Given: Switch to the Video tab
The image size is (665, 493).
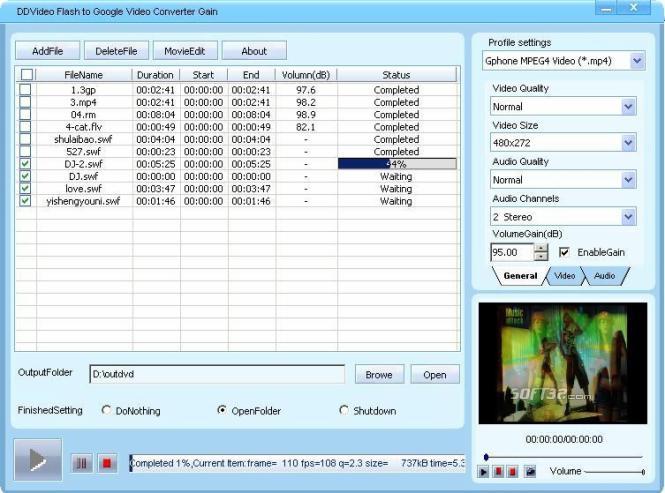Looking at the screenshot, I should click(x=564, y=276).
